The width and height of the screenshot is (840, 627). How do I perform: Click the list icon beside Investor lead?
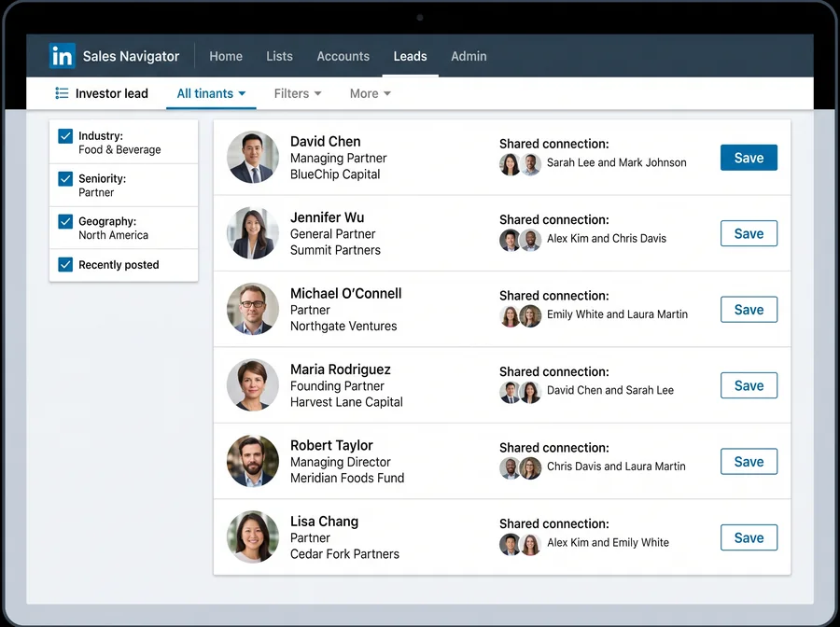62,93
